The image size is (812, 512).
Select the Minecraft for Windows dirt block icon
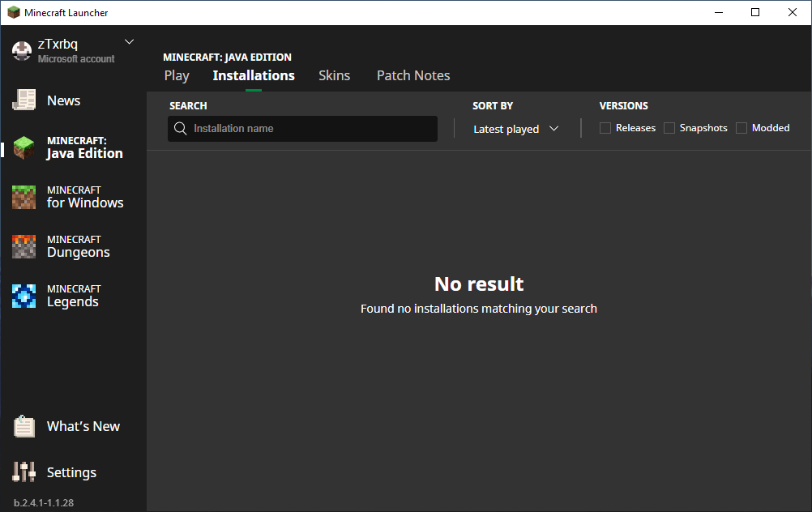tap(24, 197)
